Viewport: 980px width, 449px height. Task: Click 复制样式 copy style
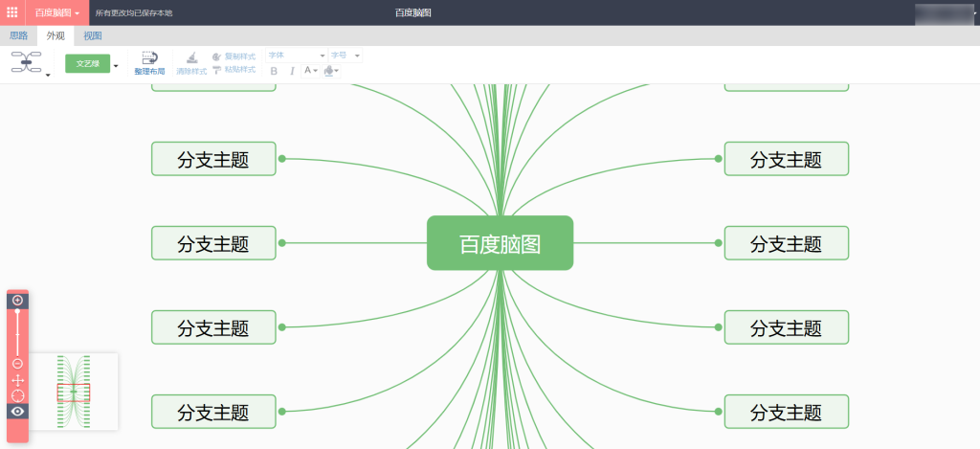[x=234, y=56]
